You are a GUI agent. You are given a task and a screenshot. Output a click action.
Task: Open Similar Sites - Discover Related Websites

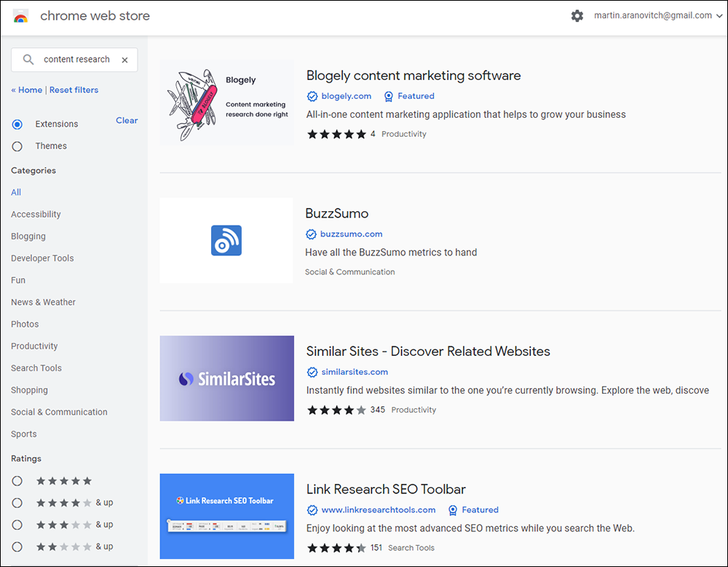tap(428, 351)
